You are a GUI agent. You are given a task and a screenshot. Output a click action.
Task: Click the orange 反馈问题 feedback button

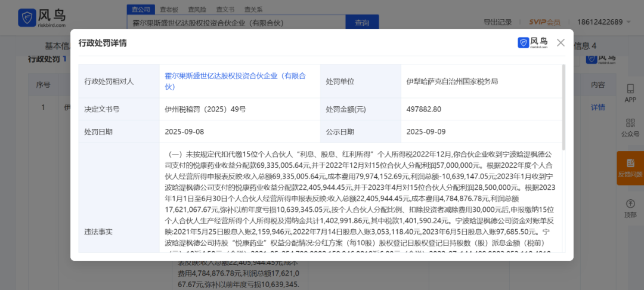[630, 167]
